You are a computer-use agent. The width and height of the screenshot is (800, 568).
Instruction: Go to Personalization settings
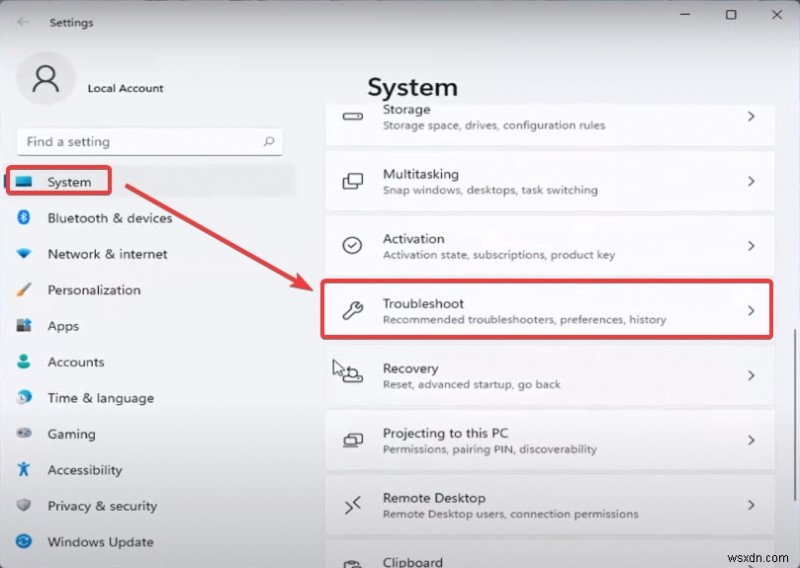coord(94,290)
